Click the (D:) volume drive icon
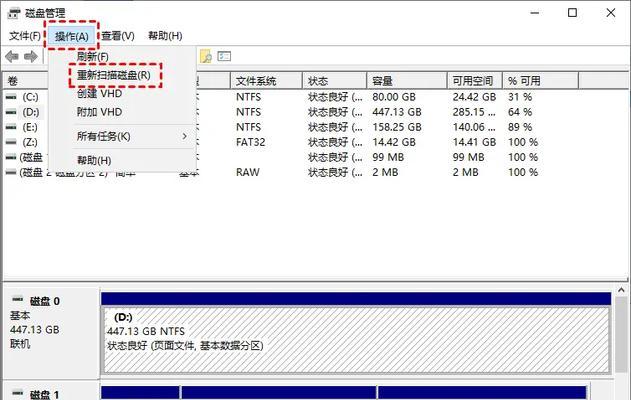Viewport: 631px width, 400px height. coord(11,112)
